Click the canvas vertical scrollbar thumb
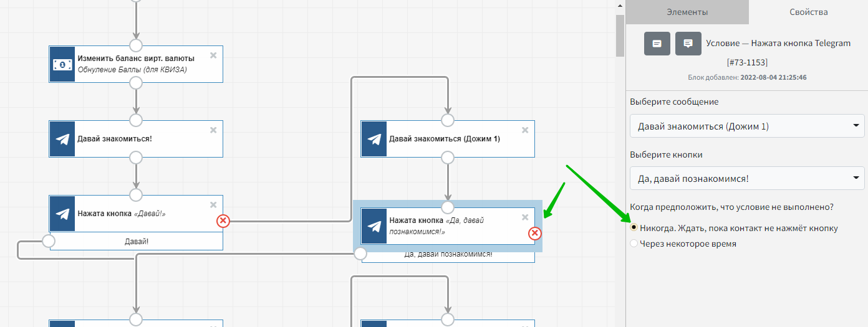 [620, 35]
